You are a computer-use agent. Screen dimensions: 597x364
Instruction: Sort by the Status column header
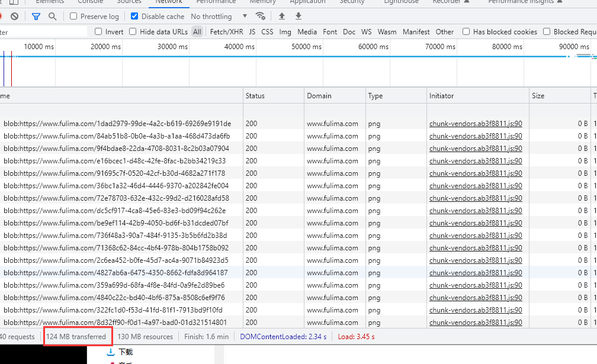[274, 96]
